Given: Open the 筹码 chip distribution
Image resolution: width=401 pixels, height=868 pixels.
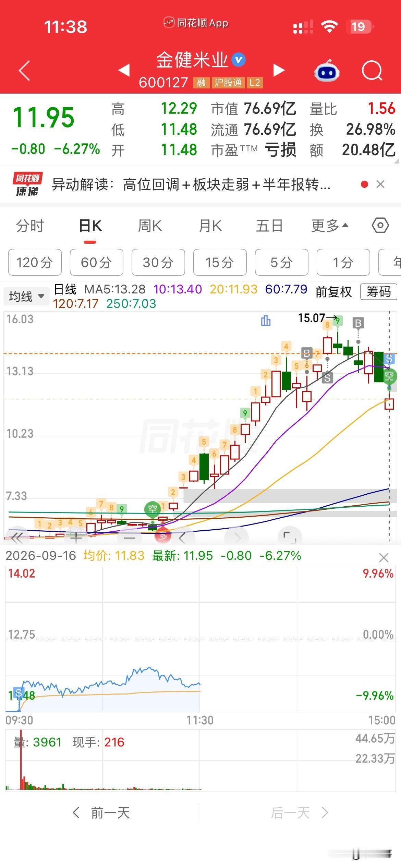Looking at the screenshot, I should click(379, 292).
